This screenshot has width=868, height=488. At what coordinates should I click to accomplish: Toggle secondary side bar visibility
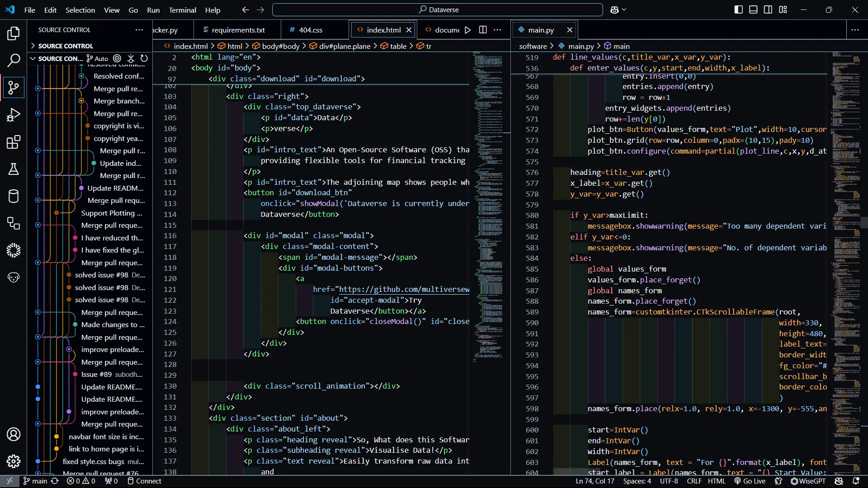coord(768,9)
